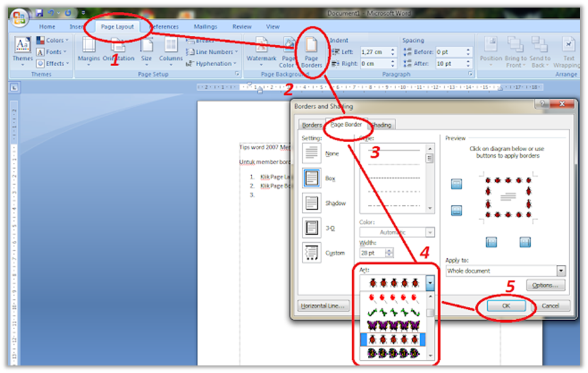Select the highlighted ladybug art border
The height and width of the screenshot is (373, 588).
[x=393, y=339]
